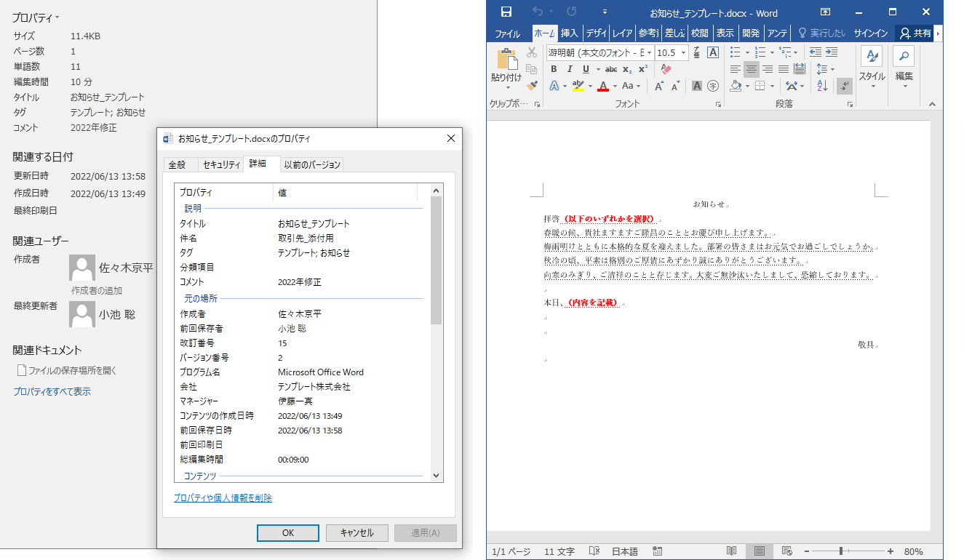Click the Save icon in Word's title bar
The image size is (964, 560).
(x=506, y=12)
